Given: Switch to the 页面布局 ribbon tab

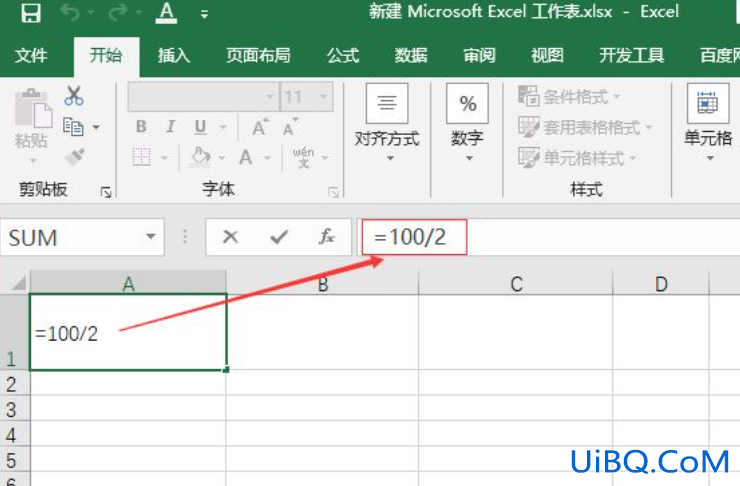Looking at the screenshot, I should [258, 56].
